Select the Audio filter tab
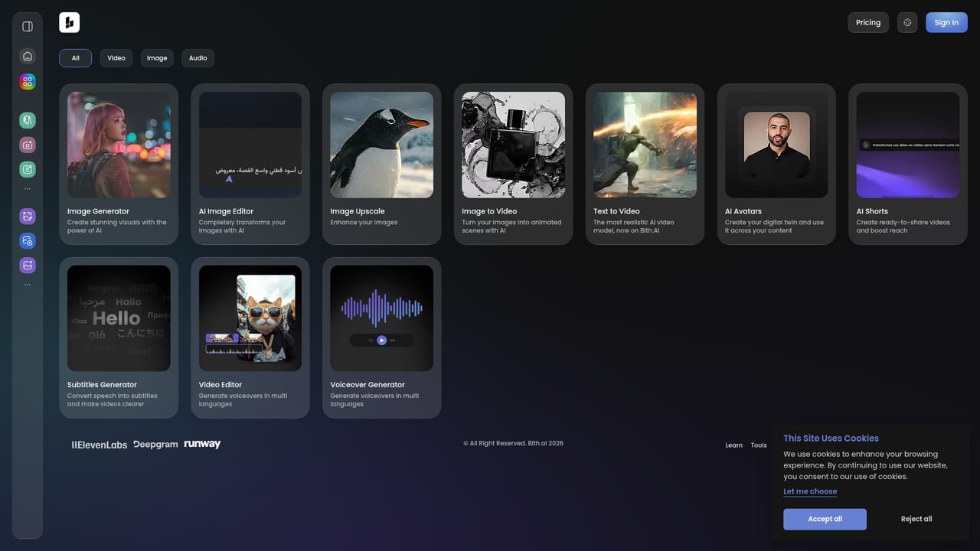The image size is (980, 551). click(x=198, y=58)
